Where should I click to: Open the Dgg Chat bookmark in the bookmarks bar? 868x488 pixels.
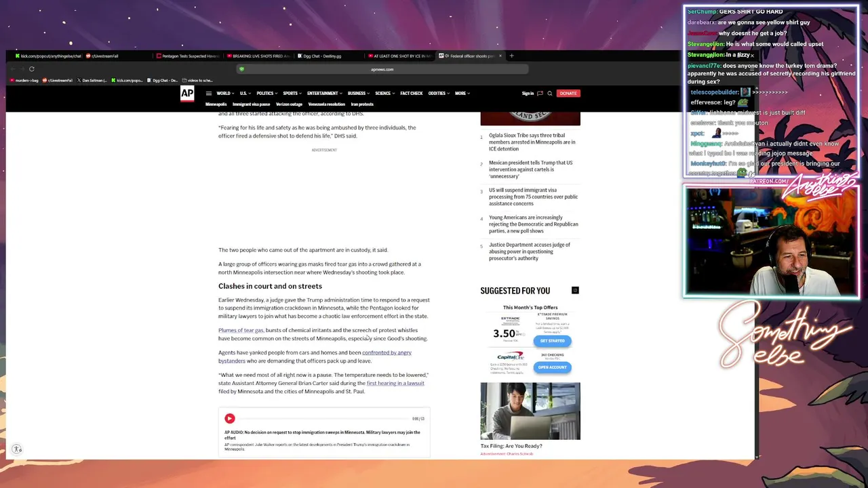coord(163,81)
